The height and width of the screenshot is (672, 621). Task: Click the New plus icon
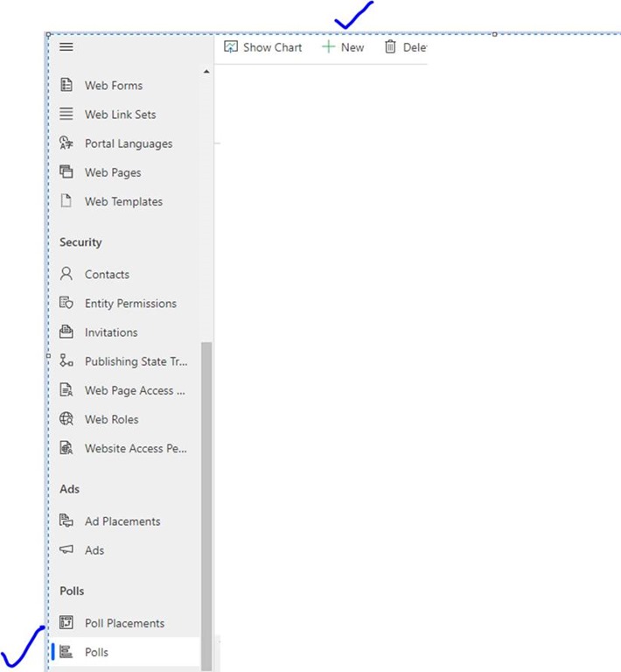pyautogui.click(x=329, y=47)
